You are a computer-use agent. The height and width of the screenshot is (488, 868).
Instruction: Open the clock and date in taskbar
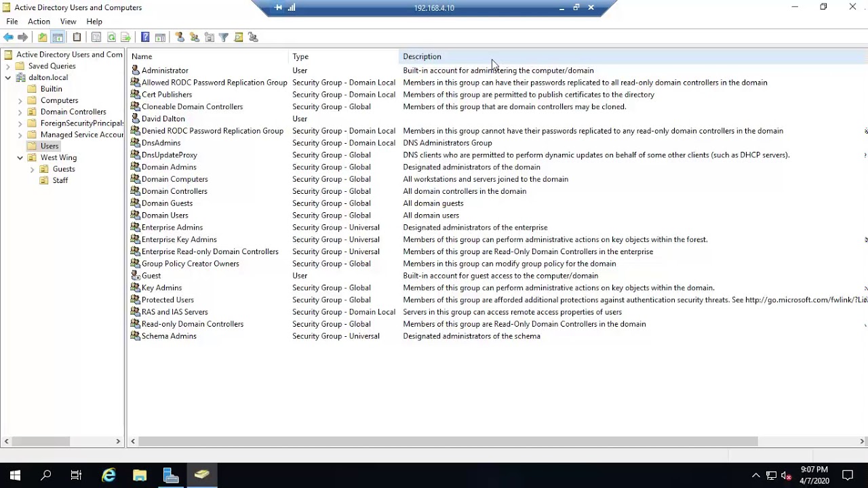point(814,475)
